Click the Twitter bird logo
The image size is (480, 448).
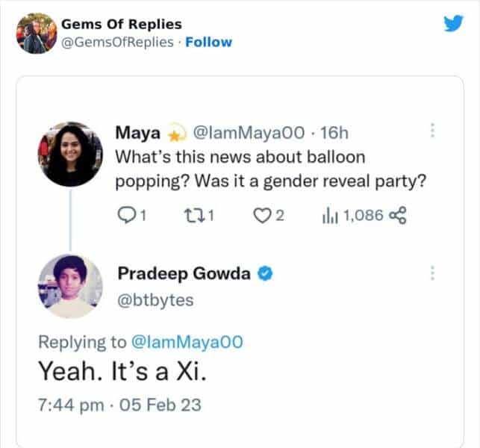click(x=452, y=25)
